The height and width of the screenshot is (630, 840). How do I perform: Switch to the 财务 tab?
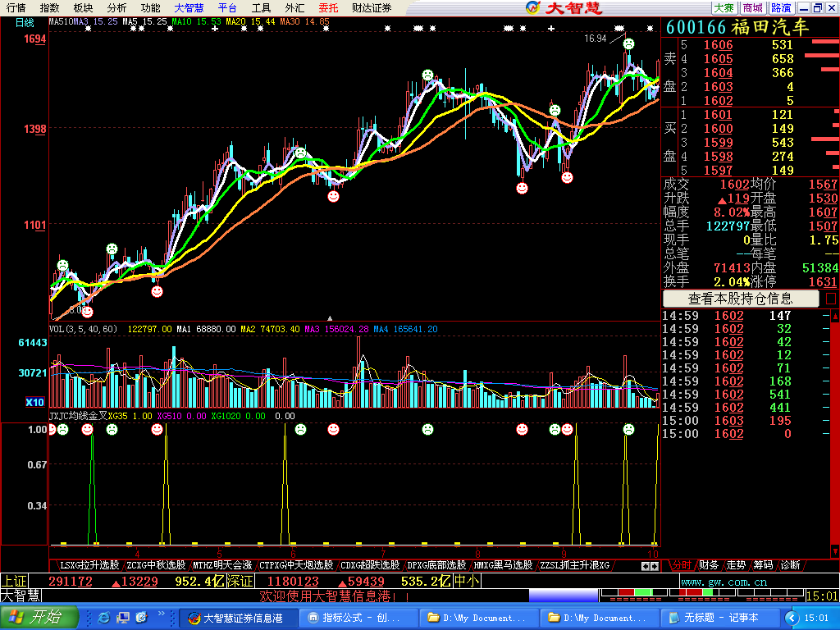tap(708, 564)
